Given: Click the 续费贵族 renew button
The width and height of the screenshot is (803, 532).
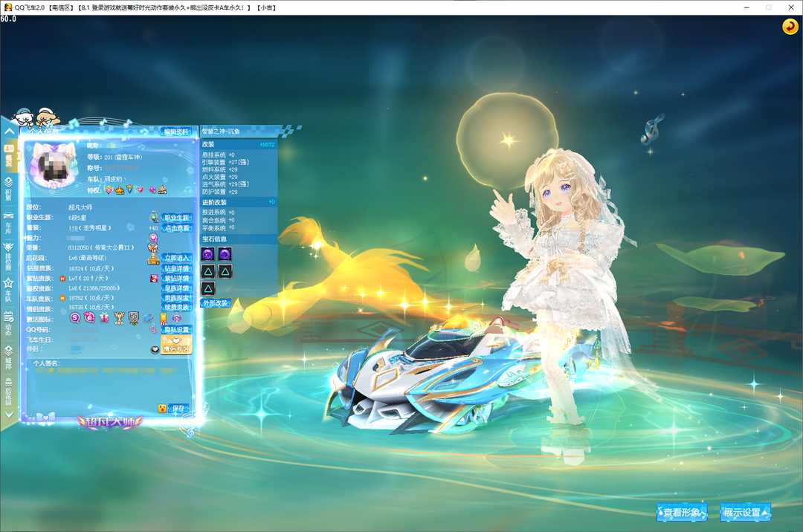Looking at the screenshot, I should (x=177, y=308).
